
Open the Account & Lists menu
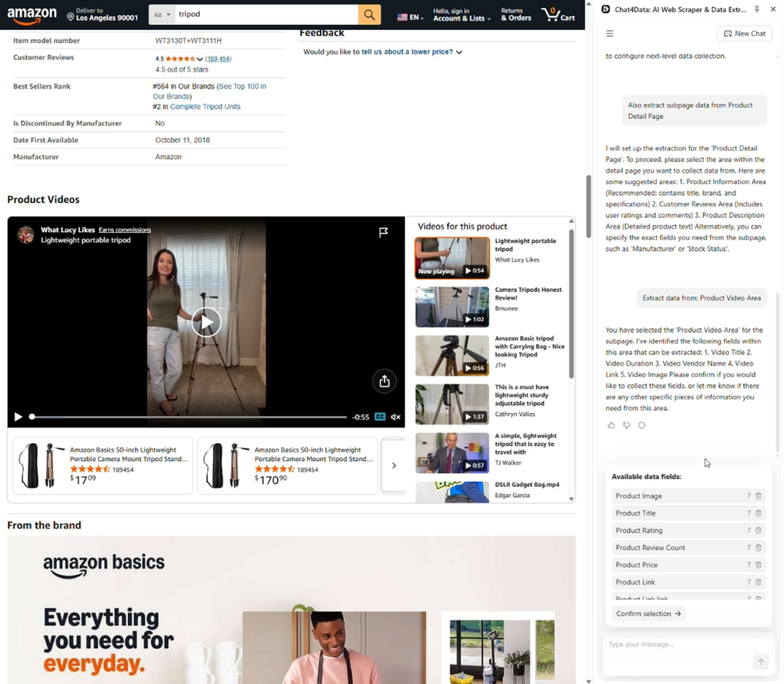(x=462, y=18)
